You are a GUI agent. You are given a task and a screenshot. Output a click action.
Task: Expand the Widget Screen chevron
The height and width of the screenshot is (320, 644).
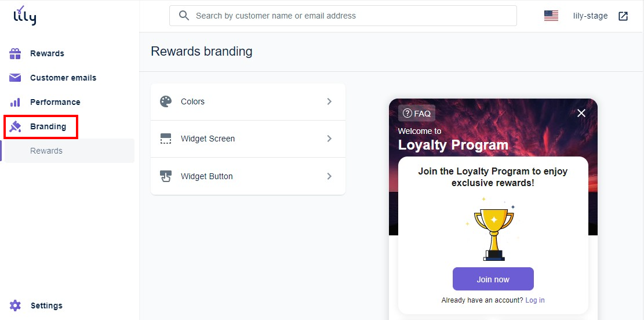(x=329, y=139)
